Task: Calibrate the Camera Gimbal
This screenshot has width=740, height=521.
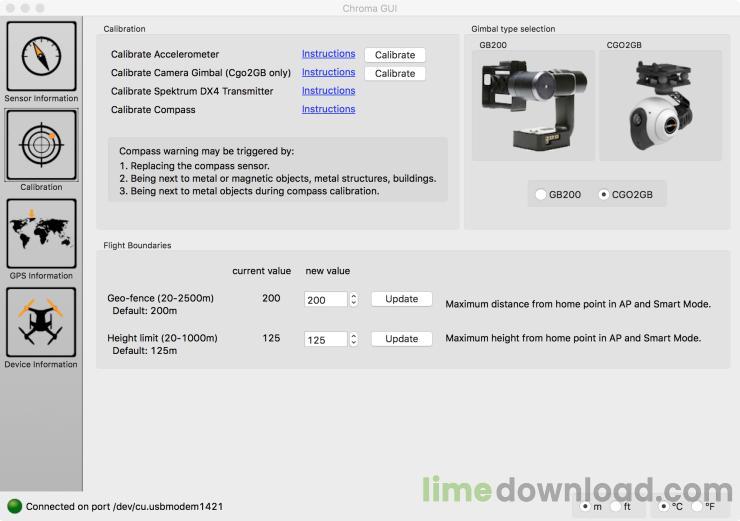Action: [395, 74]
